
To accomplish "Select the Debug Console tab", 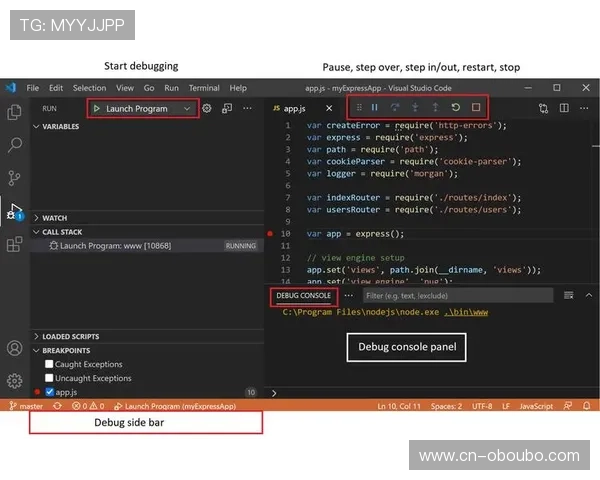I will point(303,296).
